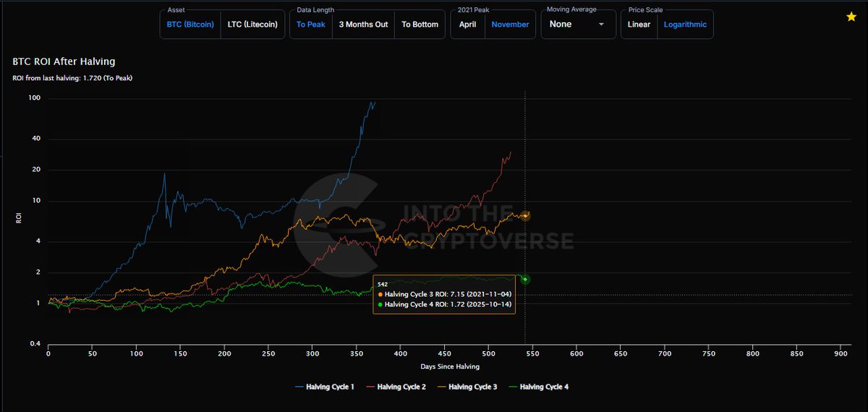The height and width of the screenshot is (412, 868).
Task: Switch price scale to Linear
Action: pyautogui.click(x=639, y=24)
